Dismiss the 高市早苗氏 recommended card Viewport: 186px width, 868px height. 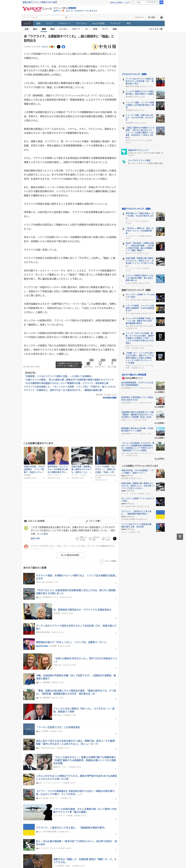[x=68, y=478]
